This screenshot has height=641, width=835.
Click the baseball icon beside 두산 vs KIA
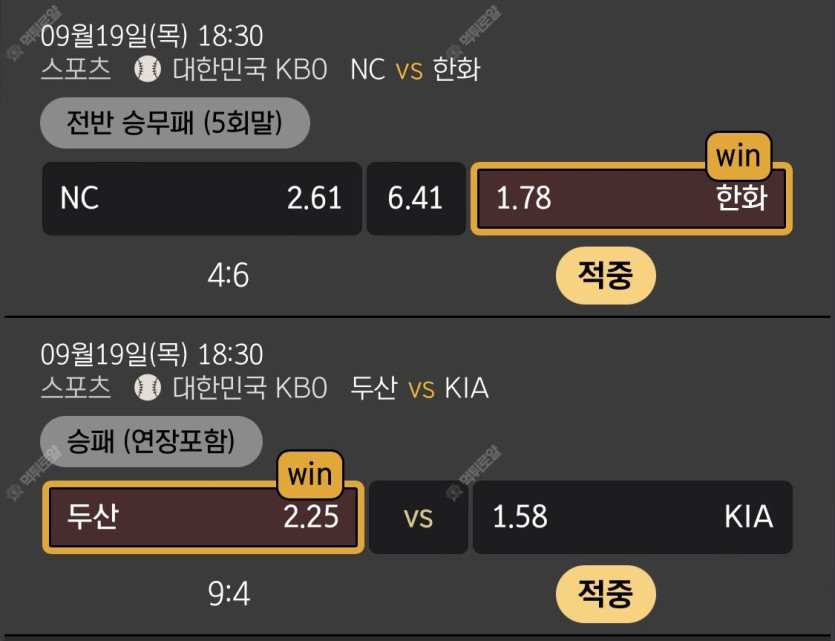tap(147, 387)
